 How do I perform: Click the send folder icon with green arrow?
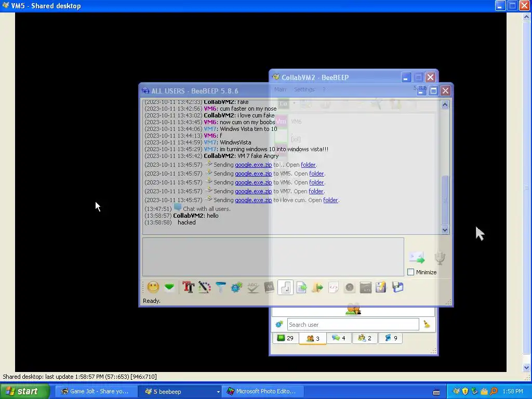click(317, 287)
